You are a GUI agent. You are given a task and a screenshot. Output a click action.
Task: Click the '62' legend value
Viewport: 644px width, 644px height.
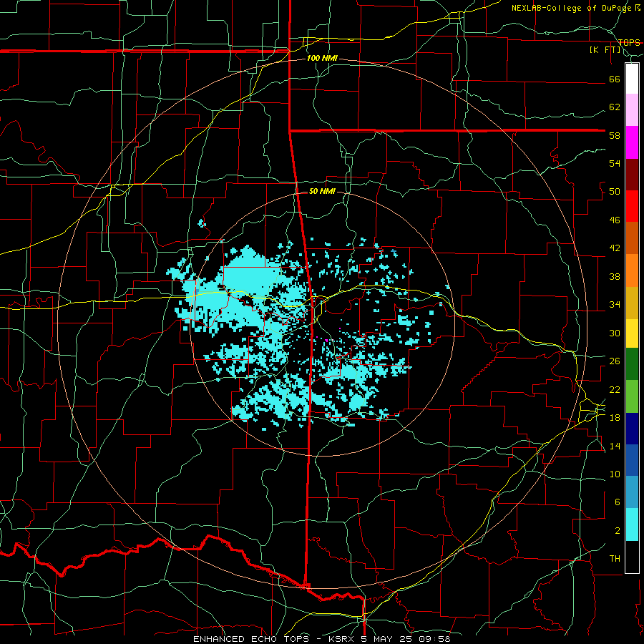pos(615,107)
